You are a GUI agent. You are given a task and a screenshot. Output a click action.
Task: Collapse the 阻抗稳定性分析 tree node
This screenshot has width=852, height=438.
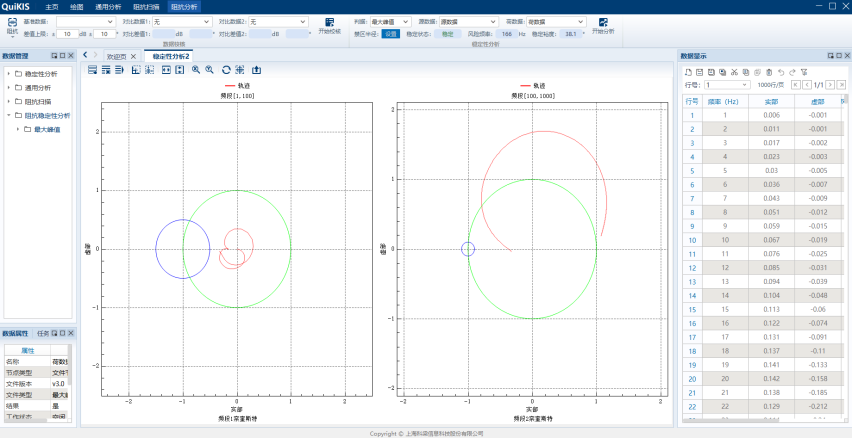coord(9,115)
